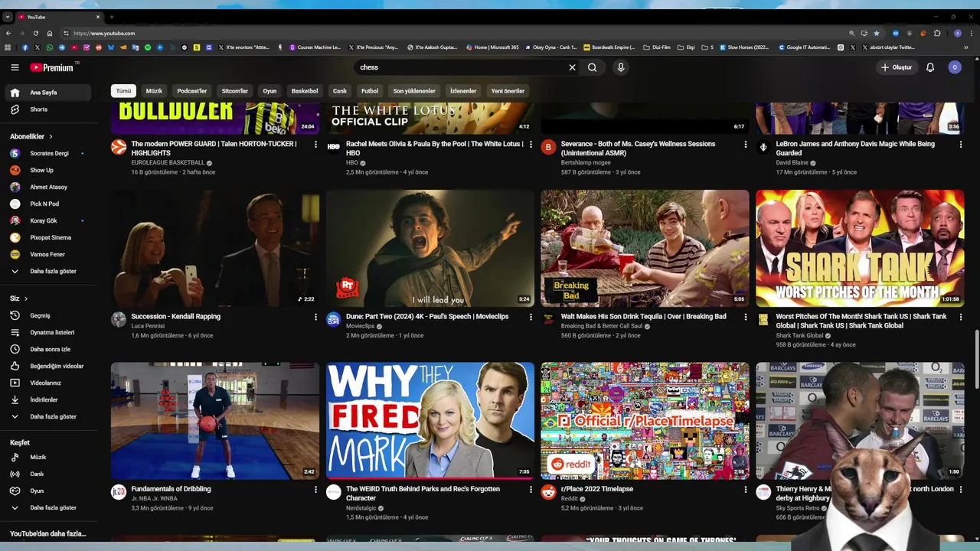
Task: Open Show Up channel subscription
Action: click(x=49, y=170)
